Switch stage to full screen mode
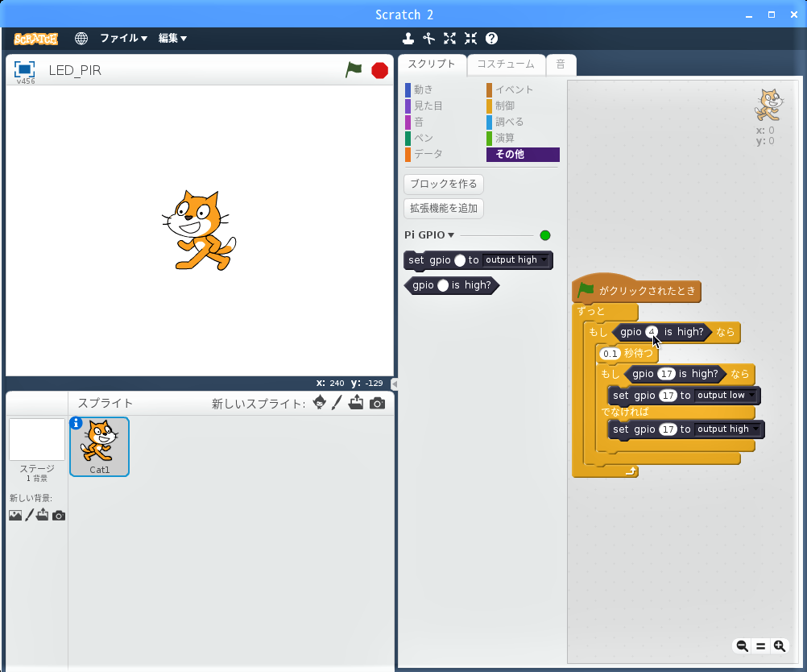807x672 pixels. [25, 69]
